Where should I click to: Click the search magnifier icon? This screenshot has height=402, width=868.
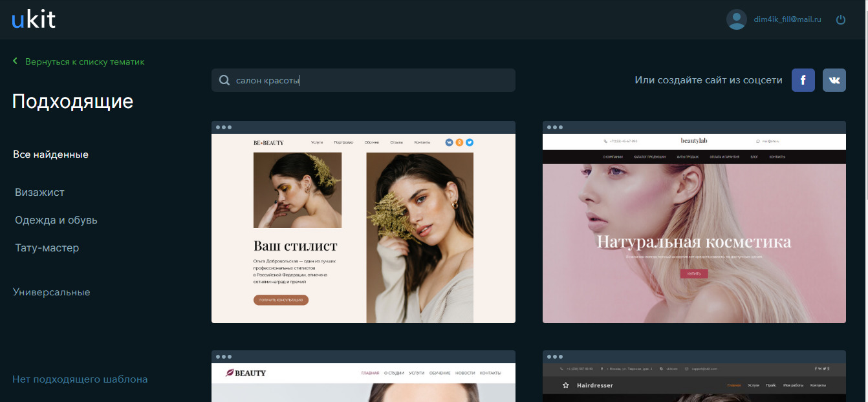(224, 81)
